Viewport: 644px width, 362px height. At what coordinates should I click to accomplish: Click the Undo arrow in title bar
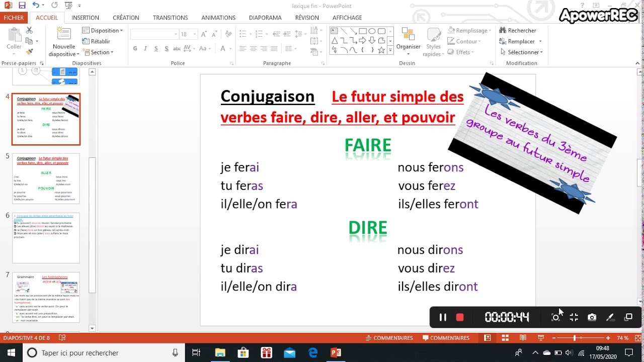click(x=36, y=6)
